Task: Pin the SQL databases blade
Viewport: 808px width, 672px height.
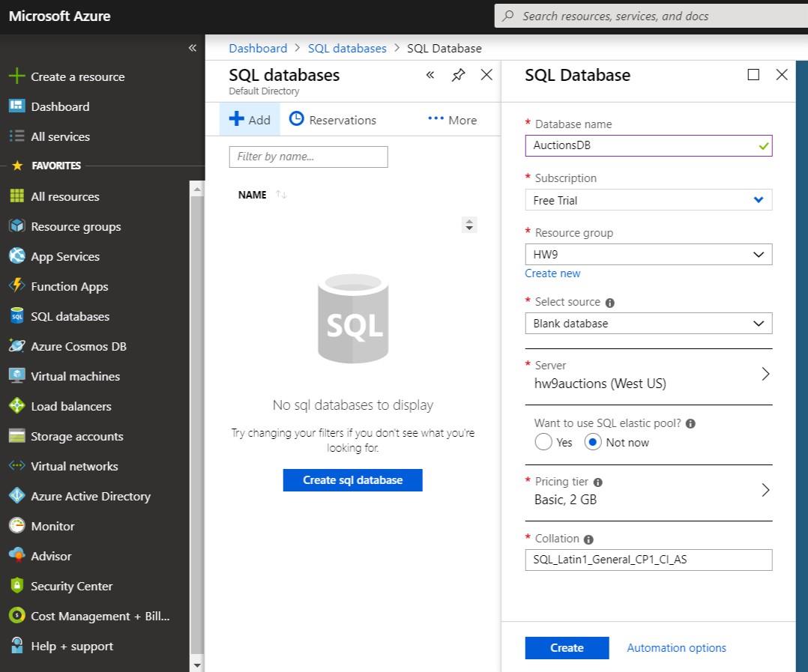Action: [x=458, y=75]
